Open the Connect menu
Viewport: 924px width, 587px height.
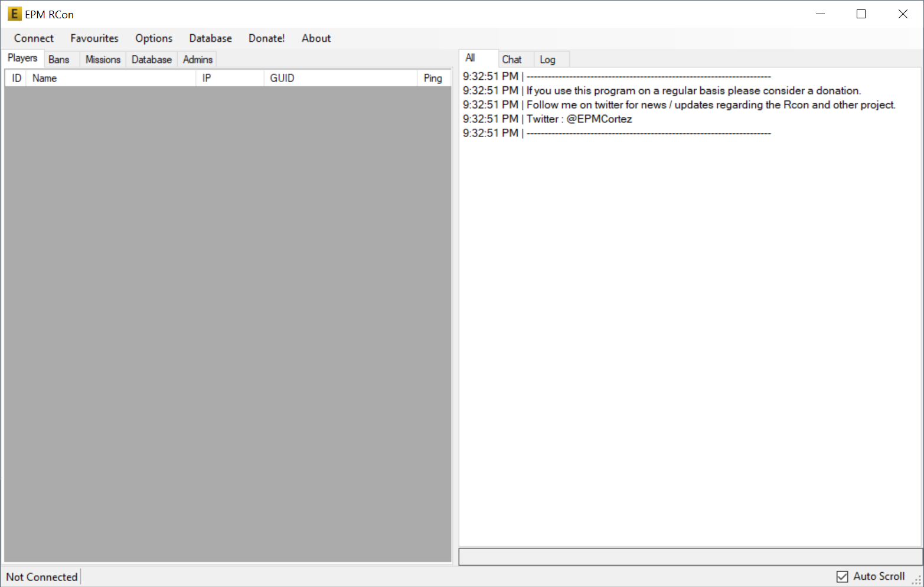pyautogui.click(x=34, y=38)
